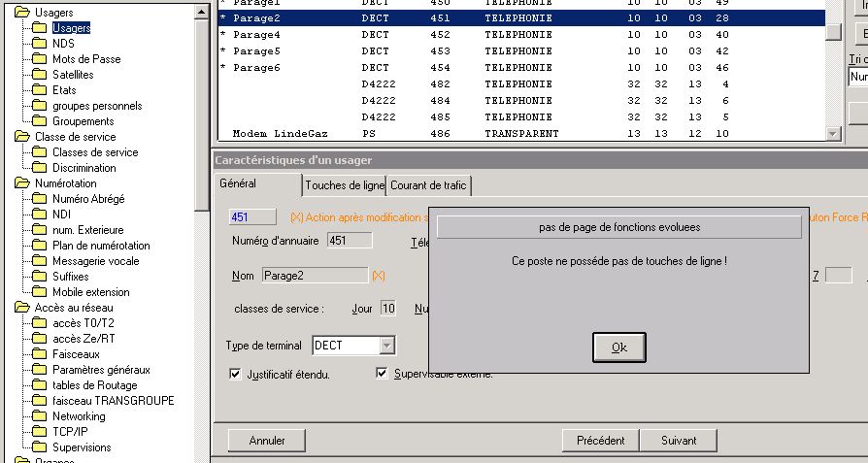Go to Précédent user
868x463 pixels.
coord(601,441)
